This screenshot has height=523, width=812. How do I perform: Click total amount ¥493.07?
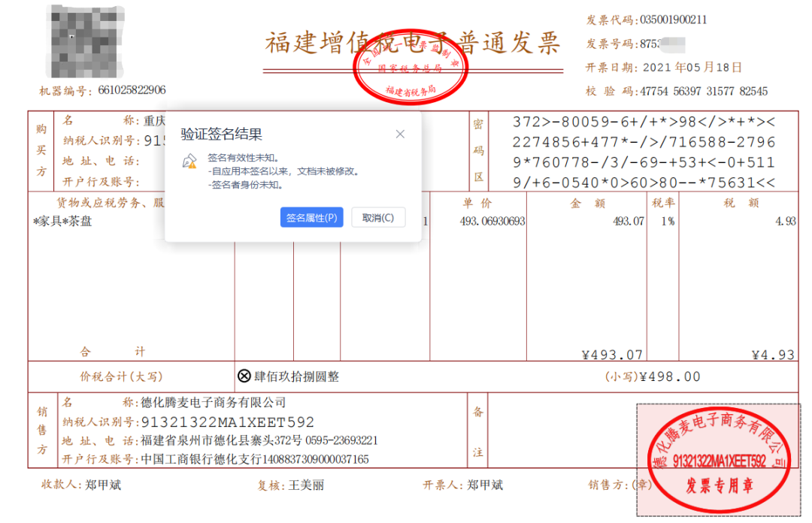click(x=611, y=355)
